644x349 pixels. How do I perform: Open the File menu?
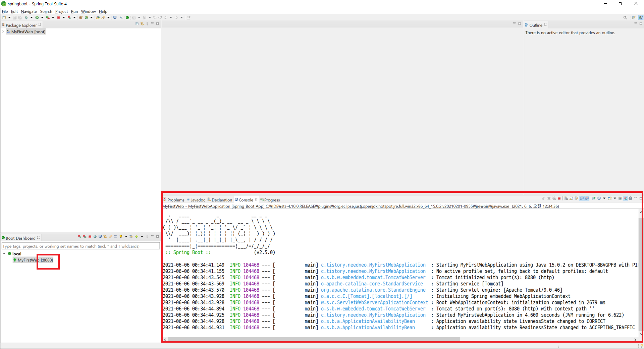point(5,11)
